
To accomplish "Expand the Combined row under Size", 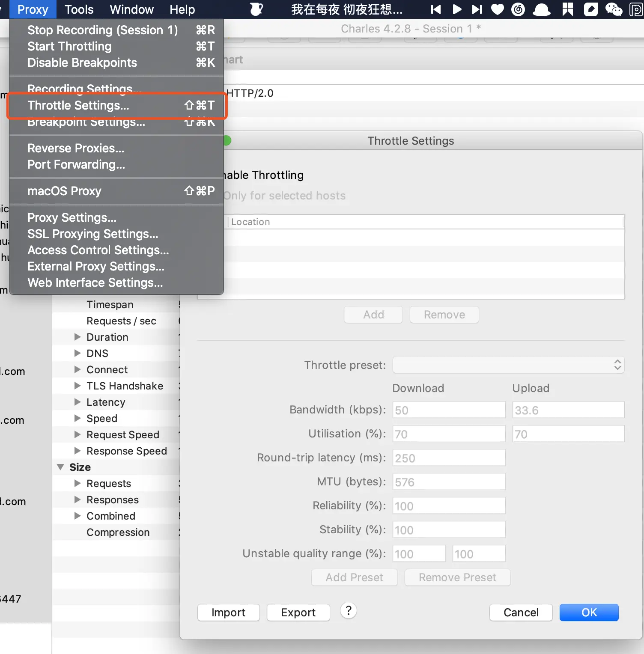I will tap(78, 516).
